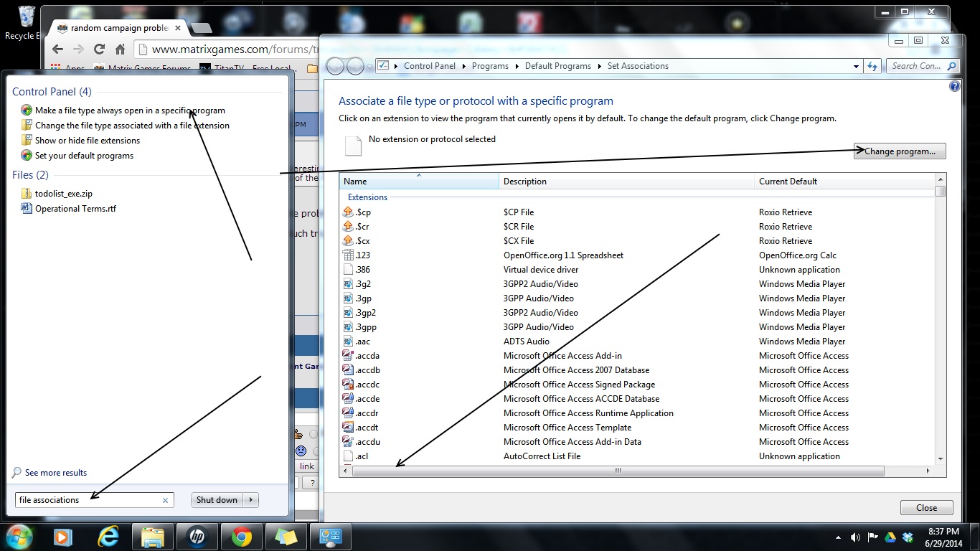Switch to Chrome on the taskbar
Viewport: 980px width, 551px height.
tap(241, 537)
